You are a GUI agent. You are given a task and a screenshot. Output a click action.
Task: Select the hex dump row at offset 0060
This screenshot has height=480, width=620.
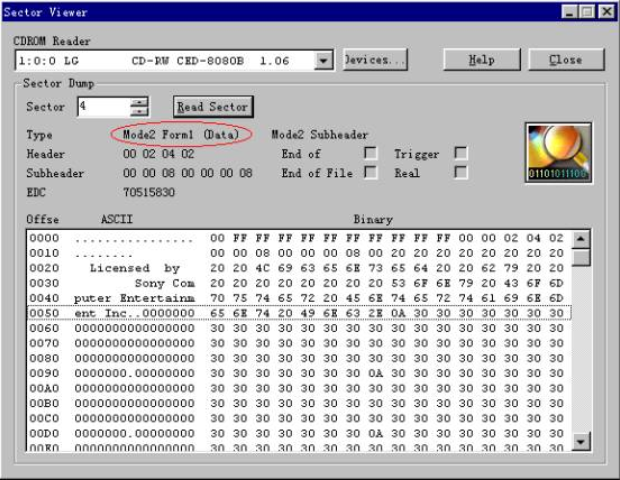(x=299, y=328)
